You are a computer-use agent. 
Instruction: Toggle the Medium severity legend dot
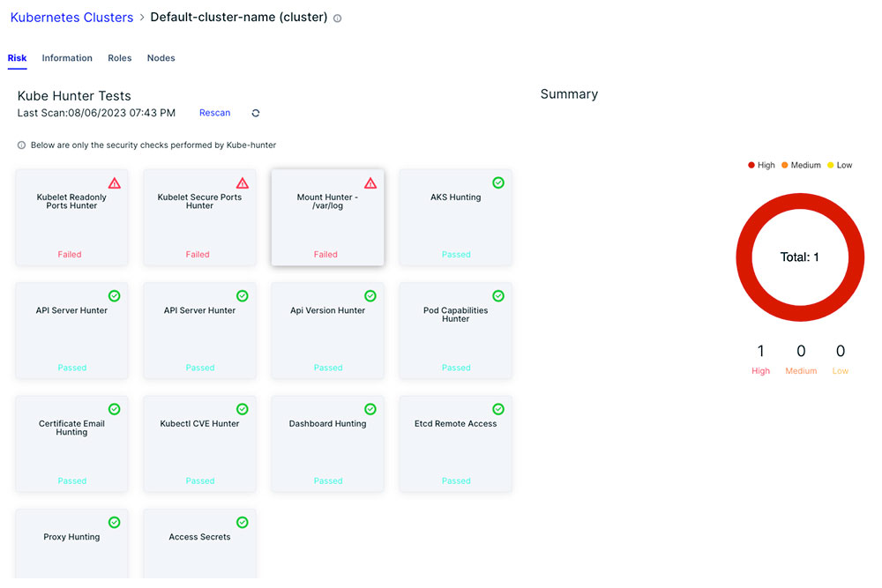(x=785, y=165)
